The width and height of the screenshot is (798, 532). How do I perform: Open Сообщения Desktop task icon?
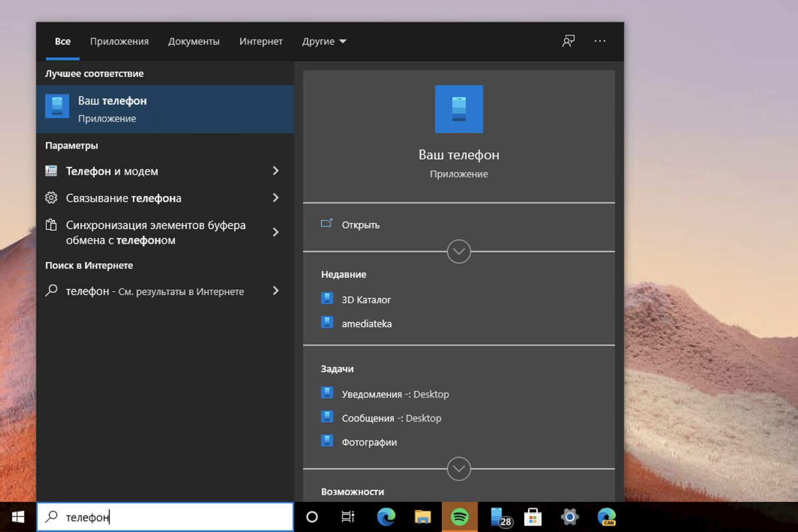pos(327,417)
